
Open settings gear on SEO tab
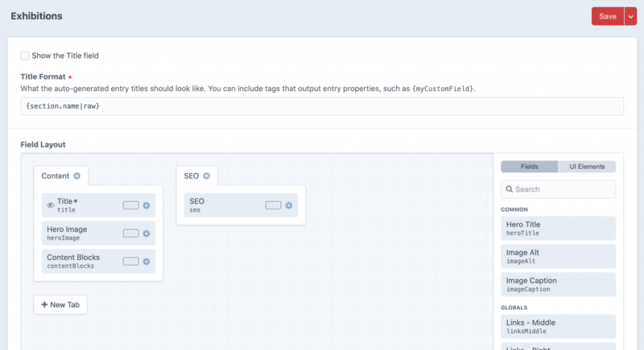(206, 175)
